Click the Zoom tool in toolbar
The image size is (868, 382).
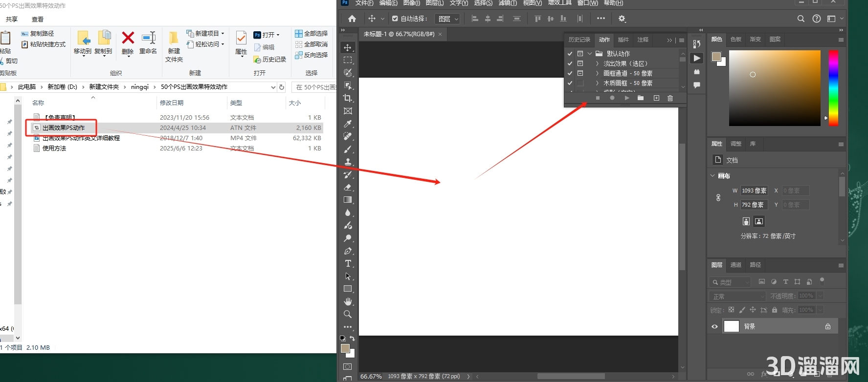(x=348, y=314)
